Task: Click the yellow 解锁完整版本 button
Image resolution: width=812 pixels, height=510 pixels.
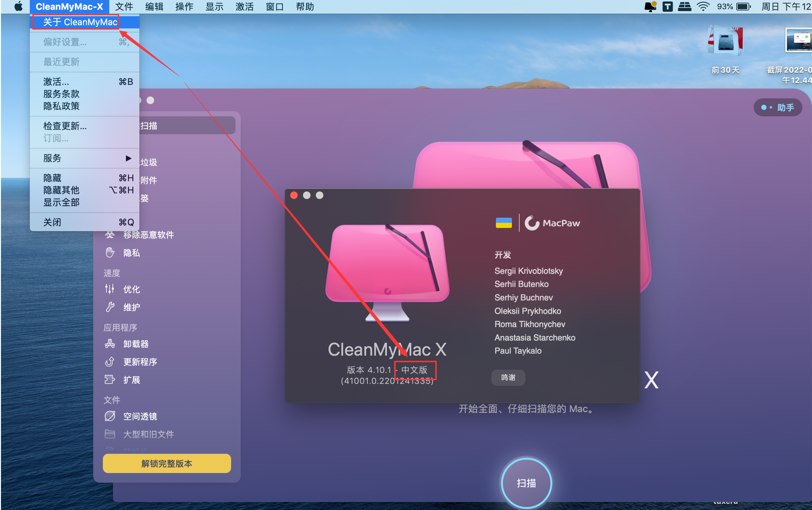Action: coord(167,463)
